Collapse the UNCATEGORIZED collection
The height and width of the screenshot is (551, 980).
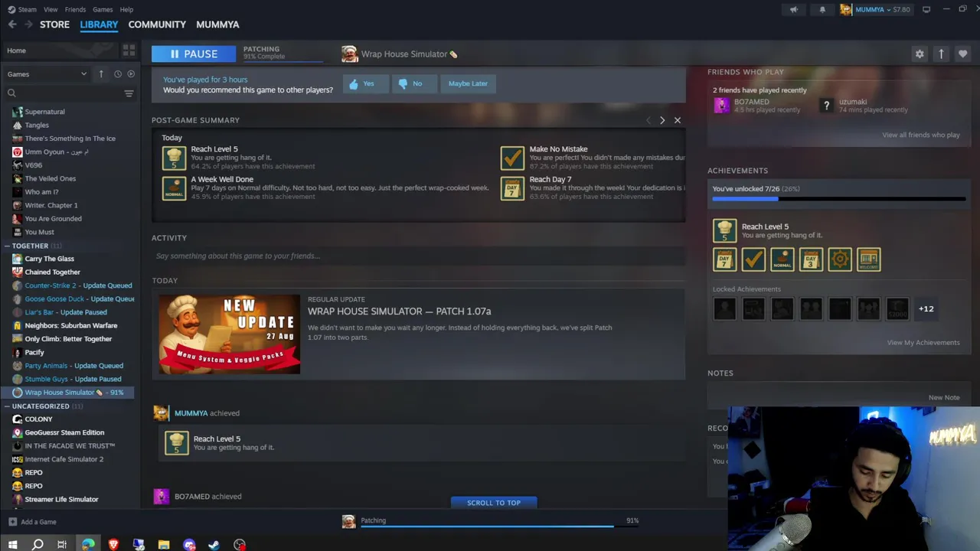pos(7,406)
